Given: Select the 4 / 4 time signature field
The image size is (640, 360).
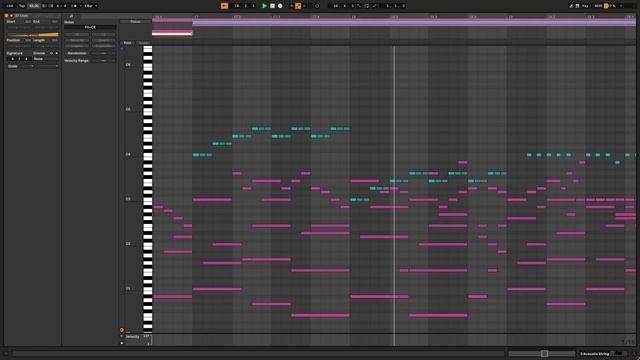Looking at the screenshot, I should click(61, 6).
